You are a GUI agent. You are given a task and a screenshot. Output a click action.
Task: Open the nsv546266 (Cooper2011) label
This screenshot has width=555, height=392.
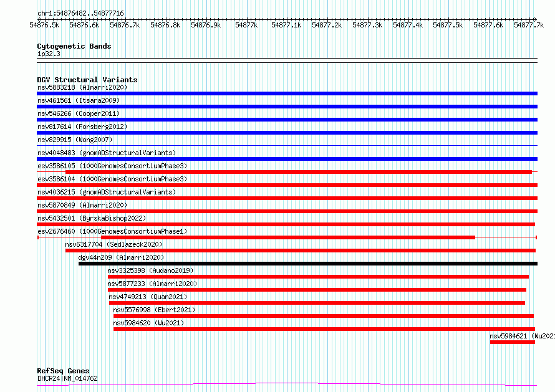pyautogui.click(x=79, y=113)
